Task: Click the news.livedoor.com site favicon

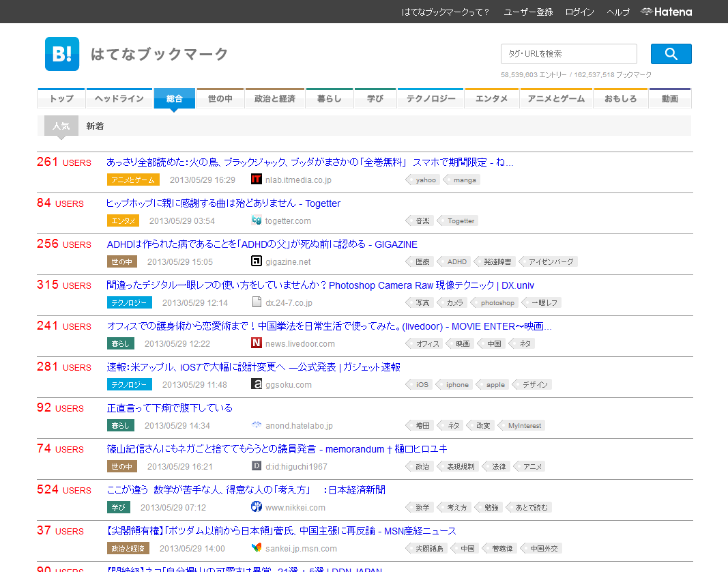Action: click(257, 343)
